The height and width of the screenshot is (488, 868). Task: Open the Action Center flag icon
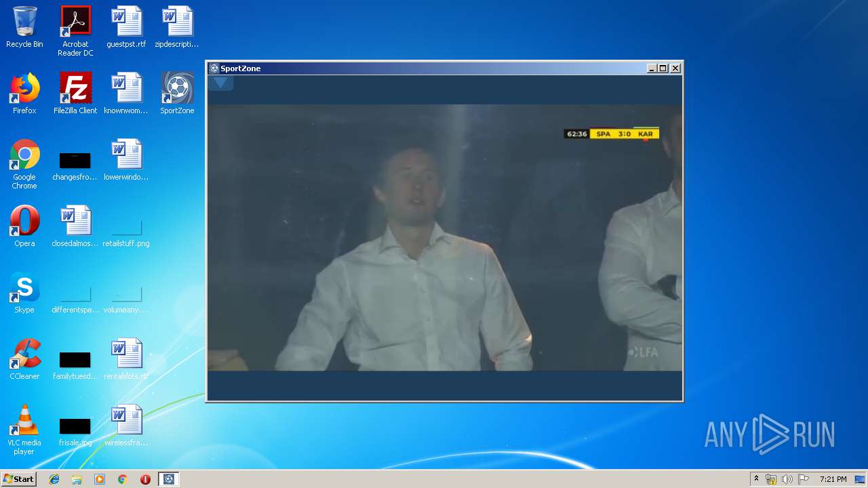click(804, 479)
